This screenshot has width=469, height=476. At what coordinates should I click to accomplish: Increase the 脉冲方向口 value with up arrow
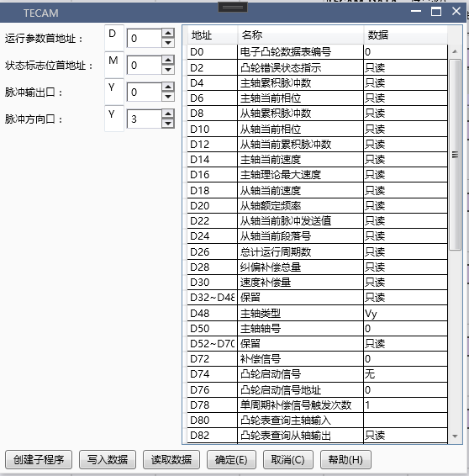click(x=168, y=114)
